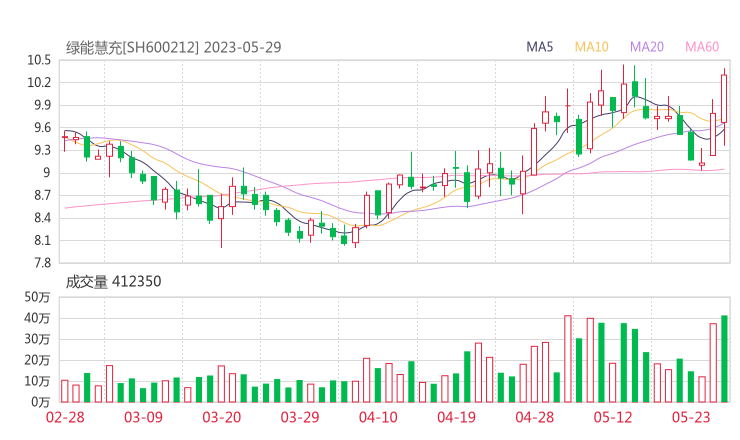Click the 03-20 date axis label
The width and height of the screenshot is (740, 440).
click(x=221, y=417)
